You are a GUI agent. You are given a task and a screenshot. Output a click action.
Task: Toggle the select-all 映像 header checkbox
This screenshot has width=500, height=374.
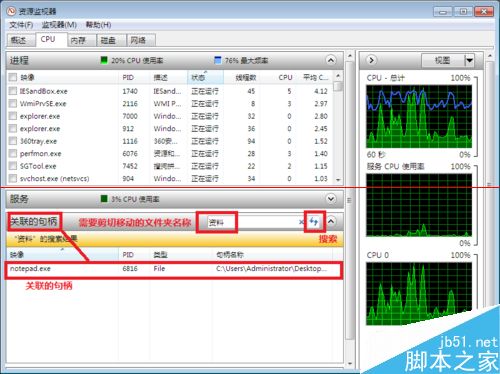pyautogui.click(x=13, y=77)
